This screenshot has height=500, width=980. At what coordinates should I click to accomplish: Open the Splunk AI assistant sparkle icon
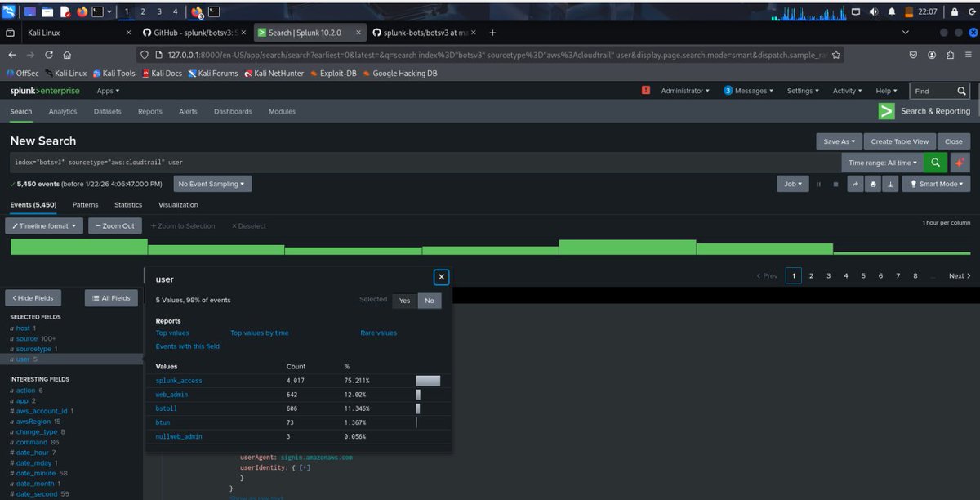pos(960,163)
